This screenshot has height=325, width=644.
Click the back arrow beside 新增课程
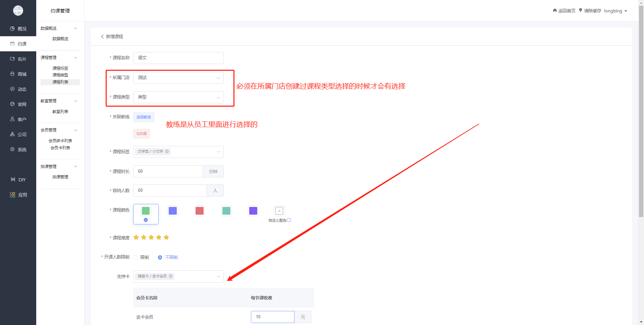coord(102,37)
